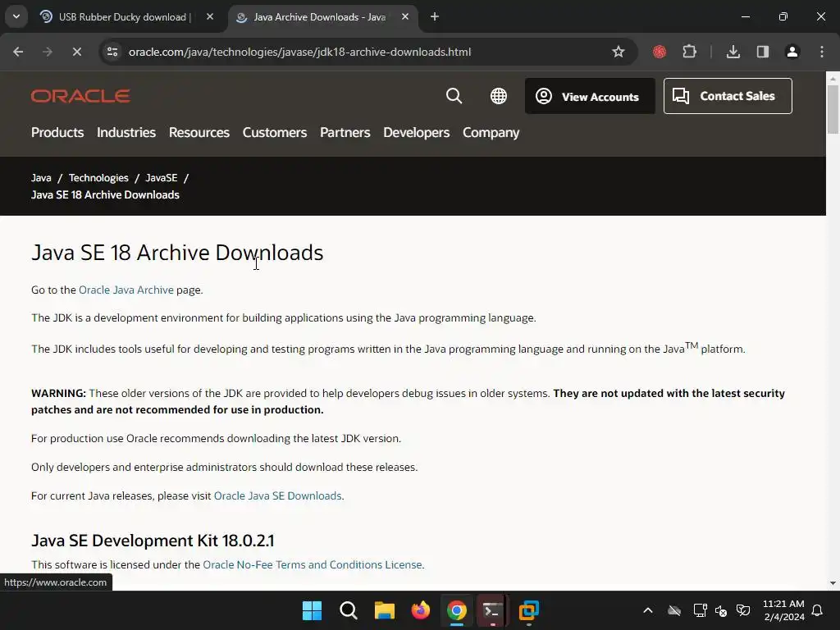Open the Windows Start menu
The height and width of the screenshot is (630, 840).
312,610
